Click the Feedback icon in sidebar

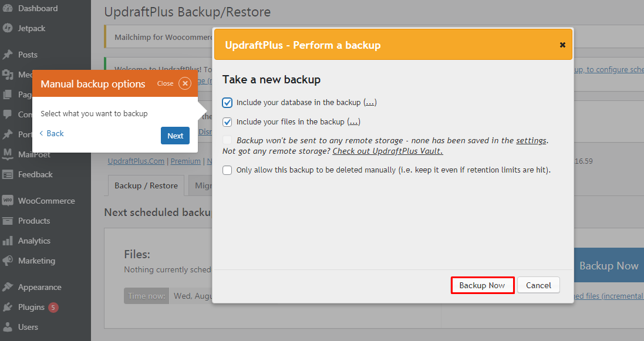click(x=8, y=175)
